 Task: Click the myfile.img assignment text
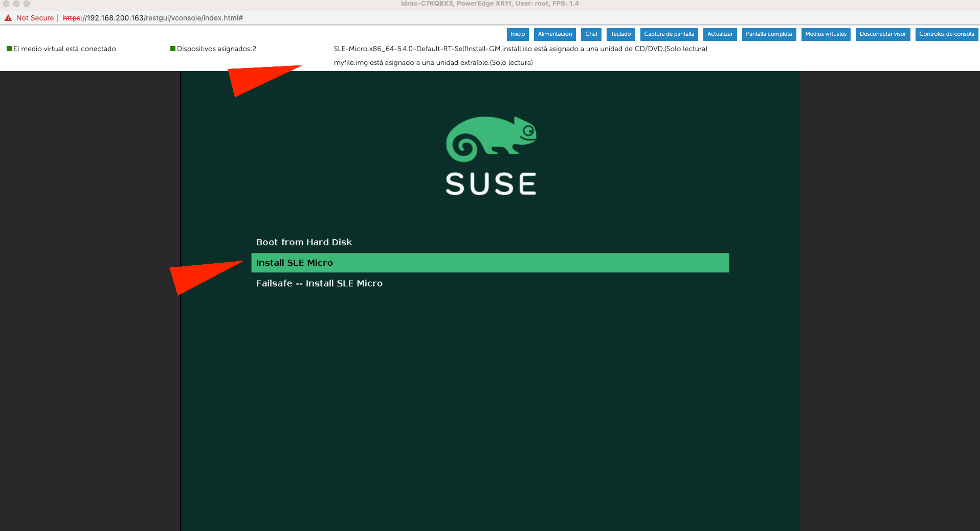(433, 63)
